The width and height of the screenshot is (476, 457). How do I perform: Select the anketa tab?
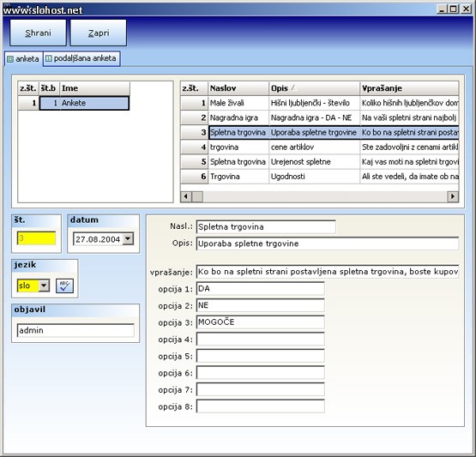click(x=24, y=58)
